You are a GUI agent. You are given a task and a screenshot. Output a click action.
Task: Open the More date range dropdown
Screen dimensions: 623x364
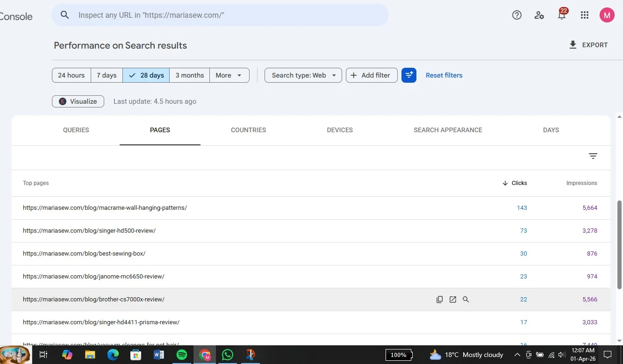click(x=229, y=75)
